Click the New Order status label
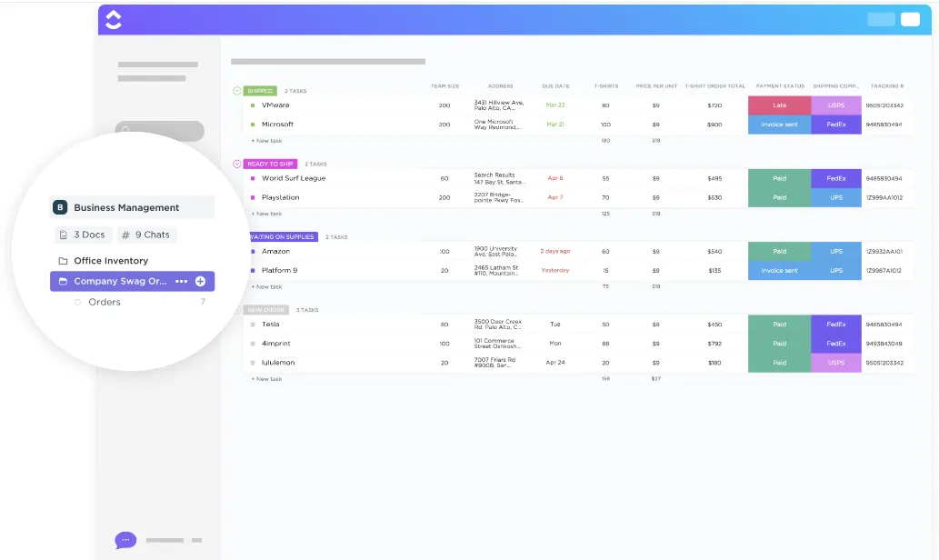939x560 pixels. pos(266,310)
